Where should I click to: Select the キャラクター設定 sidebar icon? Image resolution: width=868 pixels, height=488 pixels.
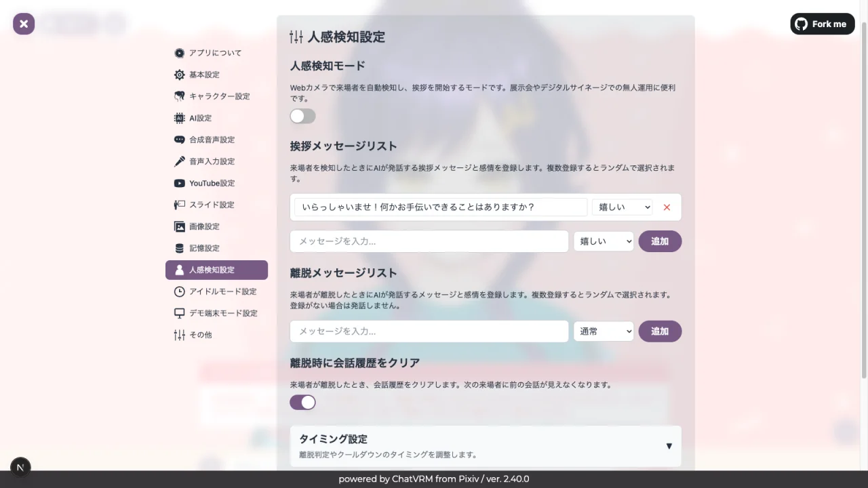(179, 96)
